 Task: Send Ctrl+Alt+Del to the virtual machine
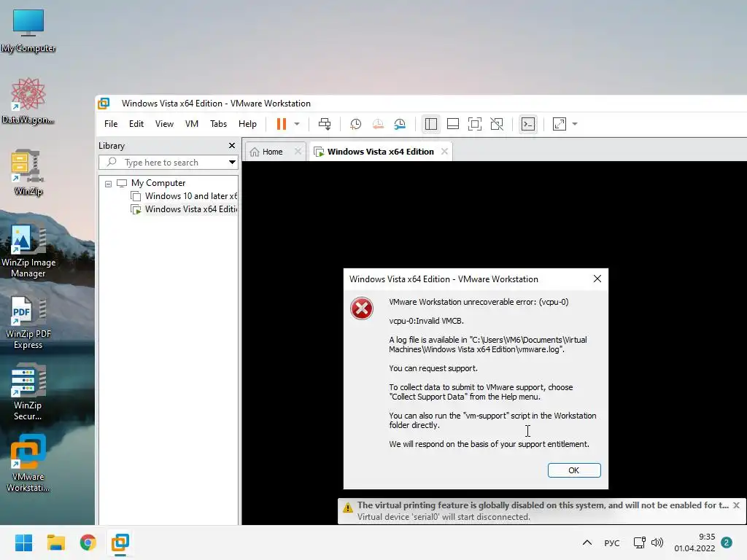(x=325, y=124)
